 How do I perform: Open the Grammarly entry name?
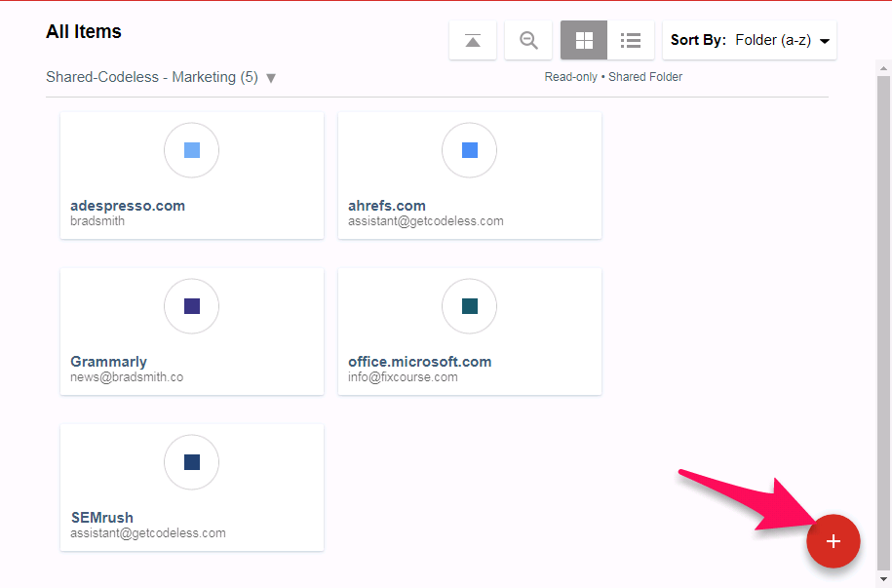(108, 362)
